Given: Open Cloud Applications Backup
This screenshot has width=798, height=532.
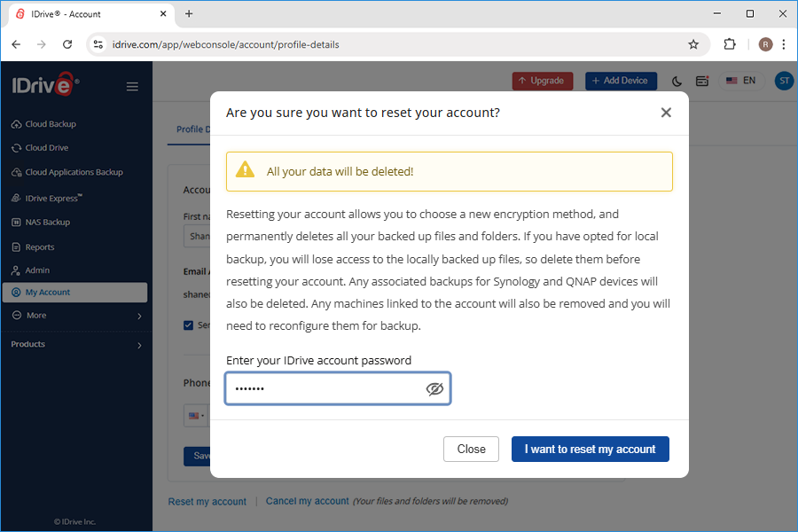Looking at the screenshot, I should coord(74,172).
